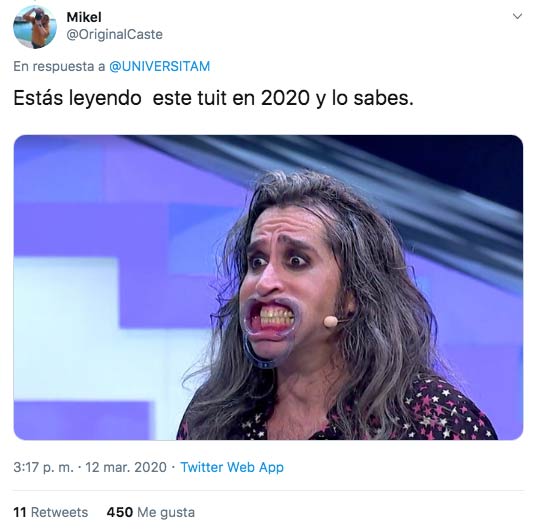Open the 3:17 p. m. timestamp

click(43, 467)
